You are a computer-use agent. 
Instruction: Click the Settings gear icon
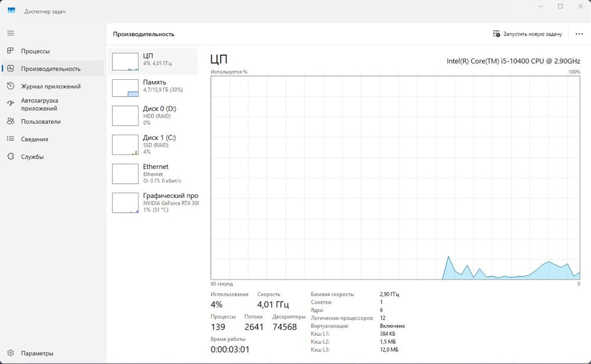pos(11,353)
